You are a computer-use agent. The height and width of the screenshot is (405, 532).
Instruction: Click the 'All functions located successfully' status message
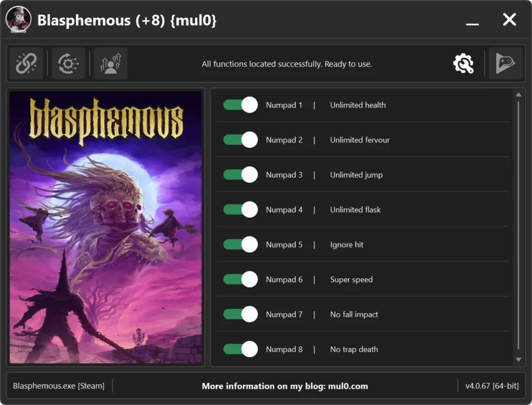287,64
